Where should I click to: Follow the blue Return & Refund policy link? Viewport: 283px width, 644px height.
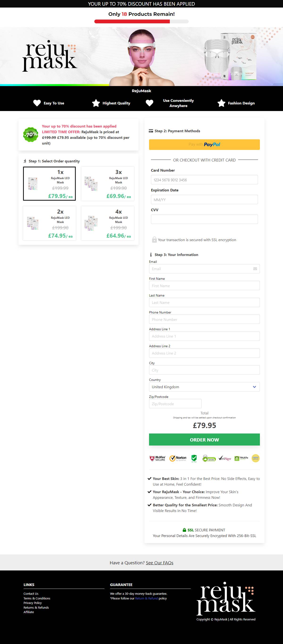tap(146, 598)
